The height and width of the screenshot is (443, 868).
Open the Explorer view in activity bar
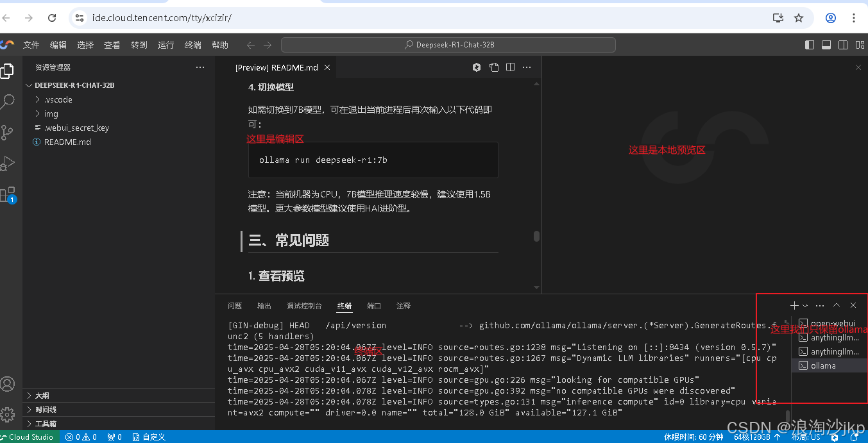pos(7,71)
